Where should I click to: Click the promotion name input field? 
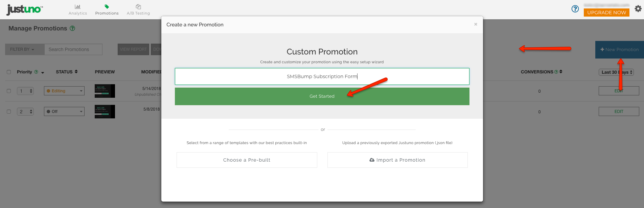tap(322, 76)
